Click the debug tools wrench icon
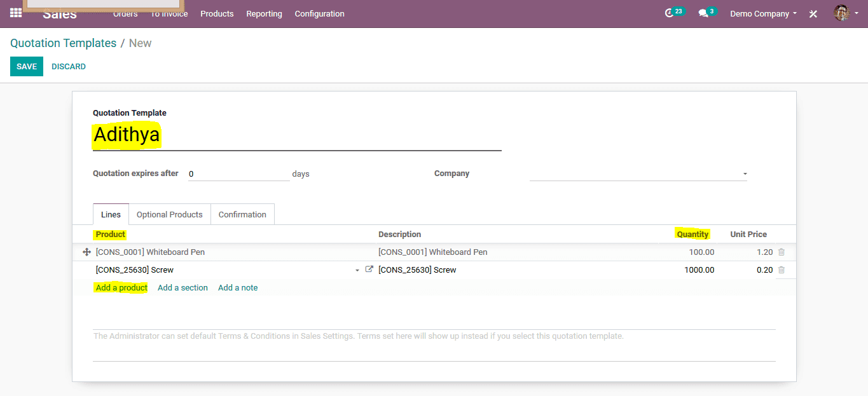This screenshot has width=868, height=396. coord(813,13)
